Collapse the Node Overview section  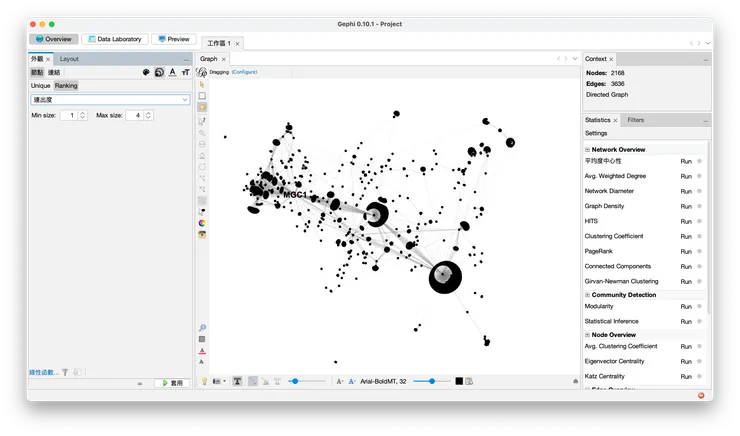(588, 335)
